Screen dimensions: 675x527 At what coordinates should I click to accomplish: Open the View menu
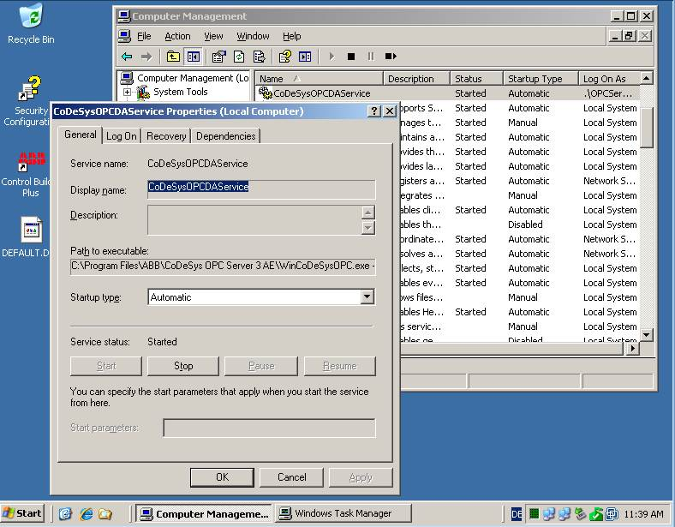pyautogui.click(x=214, y=36)
